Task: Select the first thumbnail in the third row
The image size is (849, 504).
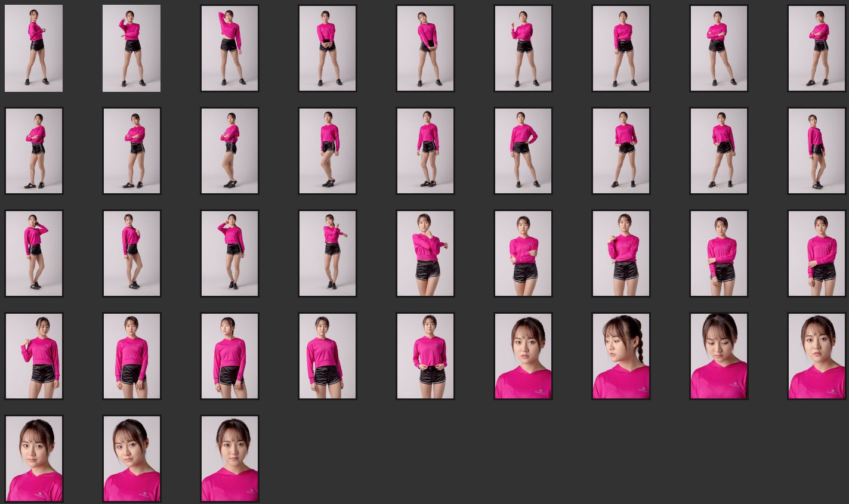Action: pos(34,253)
